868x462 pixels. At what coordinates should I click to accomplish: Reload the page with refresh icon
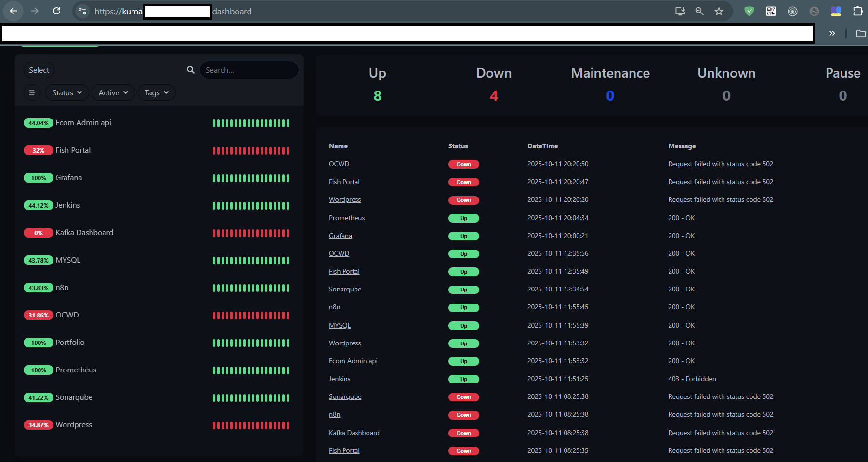point(56,11)
